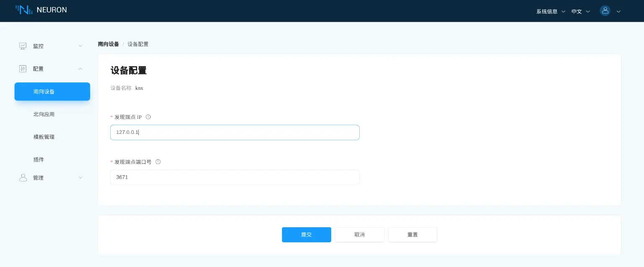Click the 管理 person icon in sidebar

(23, 178)
